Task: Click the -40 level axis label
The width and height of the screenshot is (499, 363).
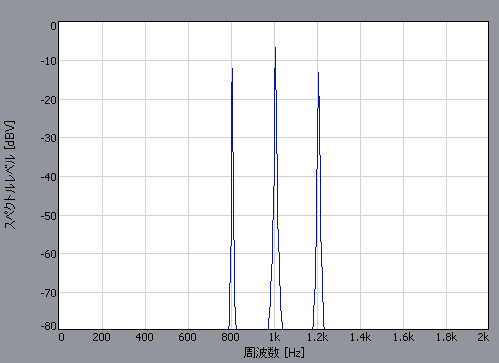Action: tap(49, 177)
